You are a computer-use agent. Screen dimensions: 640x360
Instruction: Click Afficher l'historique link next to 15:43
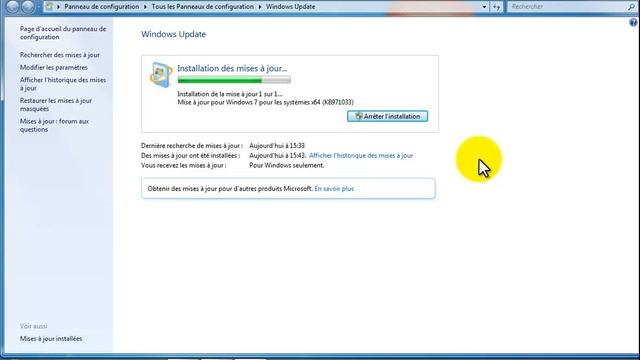[x=361, y=156]
